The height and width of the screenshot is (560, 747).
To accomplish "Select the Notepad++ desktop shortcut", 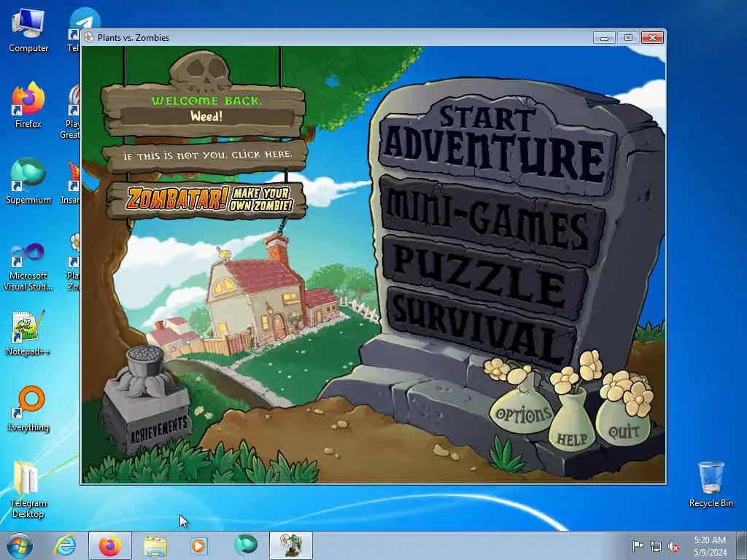I will click(x=28, y=332).
